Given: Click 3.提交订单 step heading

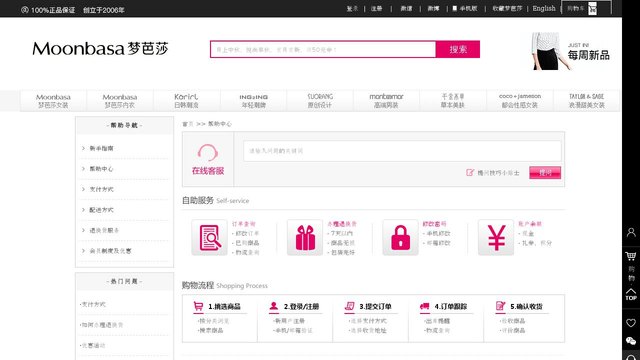Looking at the screenshot, I should point(375,307).
